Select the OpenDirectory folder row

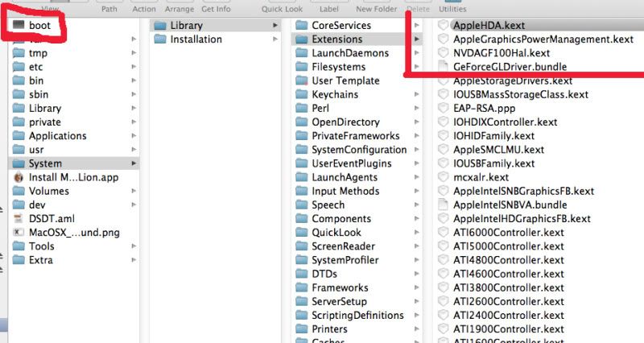tap(357, 122)
